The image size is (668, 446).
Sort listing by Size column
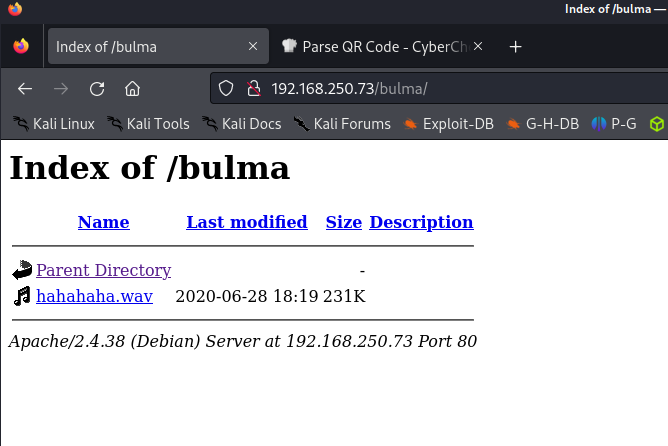[343, 222]
